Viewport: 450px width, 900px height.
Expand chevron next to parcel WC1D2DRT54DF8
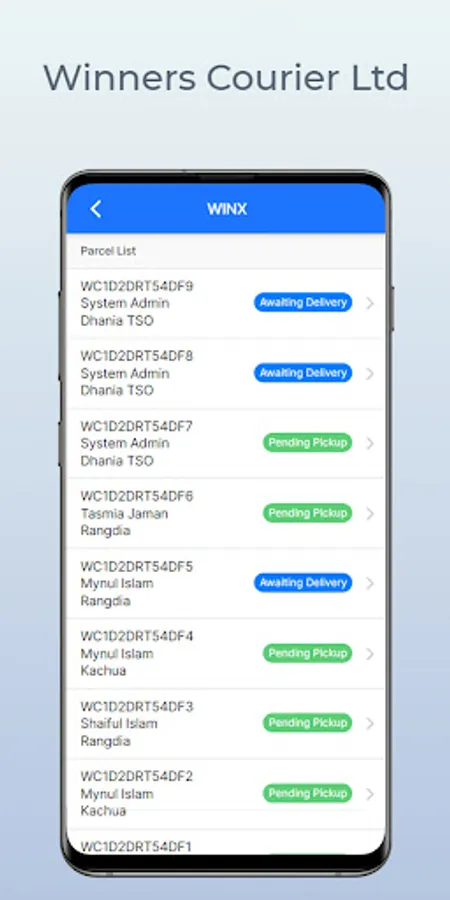[370, 374]
